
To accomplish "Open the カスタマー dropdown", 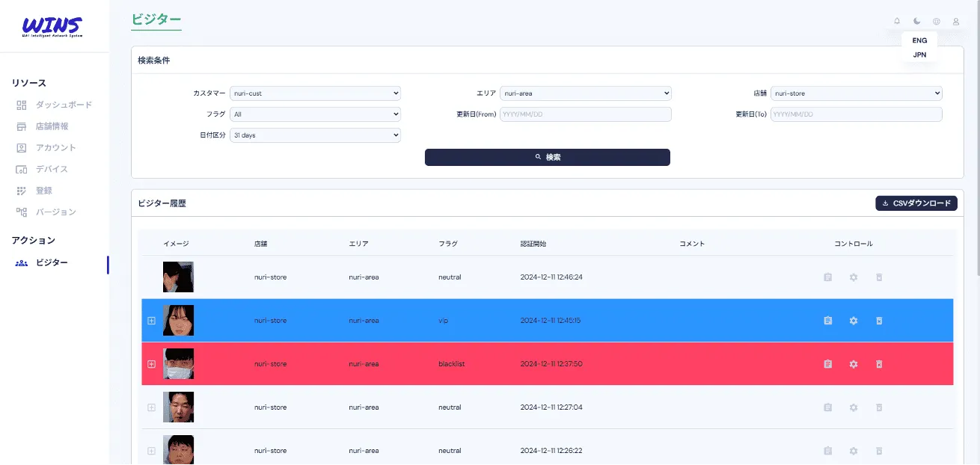I will click(x=315, y=93).
